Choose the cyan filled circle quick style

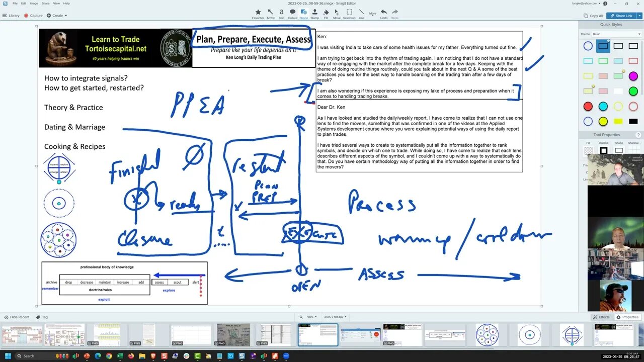click(603, 107)
